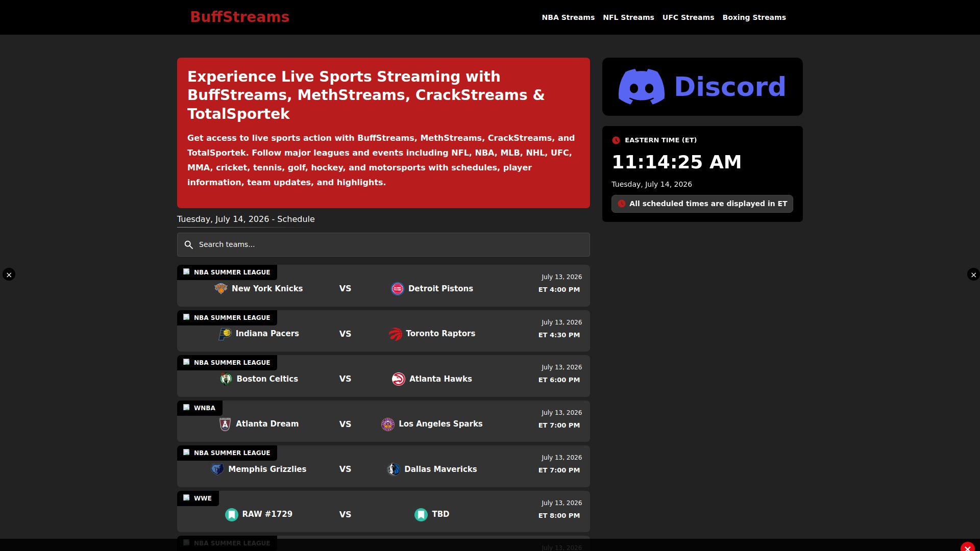The width and height of the screenshot is (980, 551).
Task: Open Atlanta Hawks team name
Action: [440, 379]
